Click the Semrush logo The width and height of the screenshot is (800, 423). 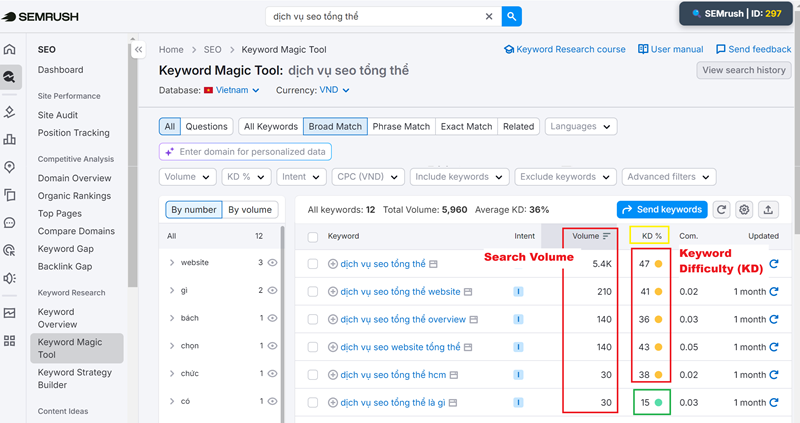click(x=41, y=16)
